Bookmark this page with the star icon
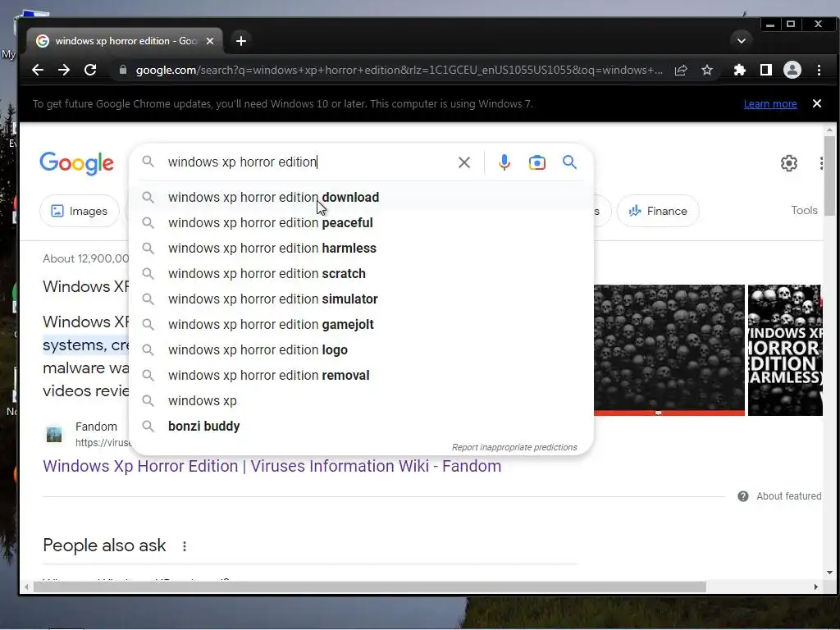The image size is (840, 630). (x=707, y=71)
